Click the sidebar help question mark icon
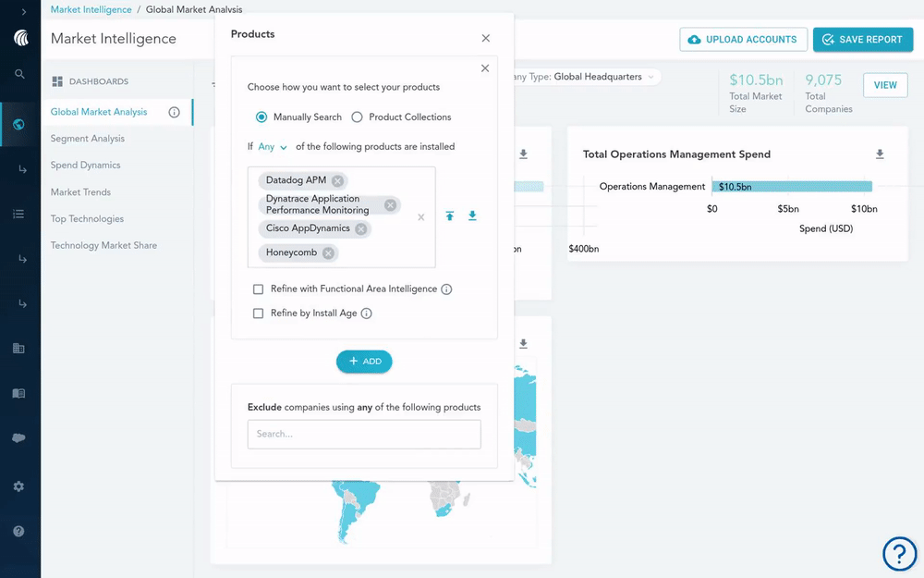Viewport: 924px width, 578px height. pyautogui.click(x=18, y=532)
